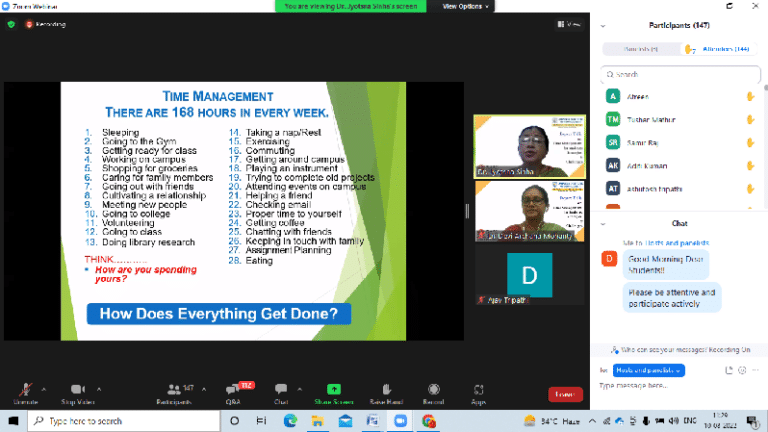Viewport: 768px width, 432px height.
Task: Stop Video using the camera button
Action: coord(78,389)
